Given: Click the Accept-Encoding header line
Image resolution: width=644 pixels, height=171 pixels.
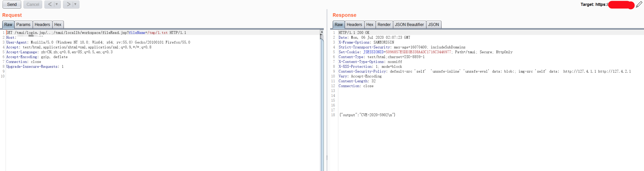Looking at the screenshot, I should click(37, 57).
